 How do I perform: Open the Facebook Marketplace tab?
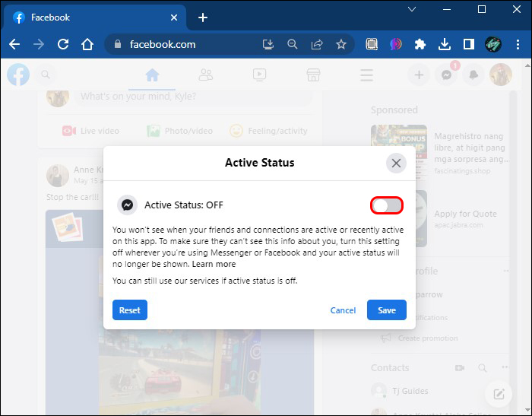[x=313, y=75]
